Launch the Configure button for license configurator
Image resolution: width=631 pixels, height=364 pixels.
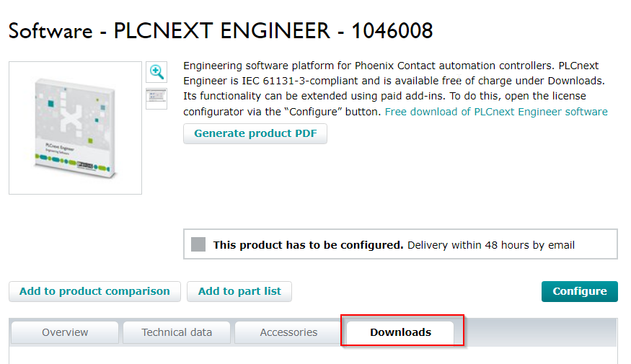coord(580,291)
